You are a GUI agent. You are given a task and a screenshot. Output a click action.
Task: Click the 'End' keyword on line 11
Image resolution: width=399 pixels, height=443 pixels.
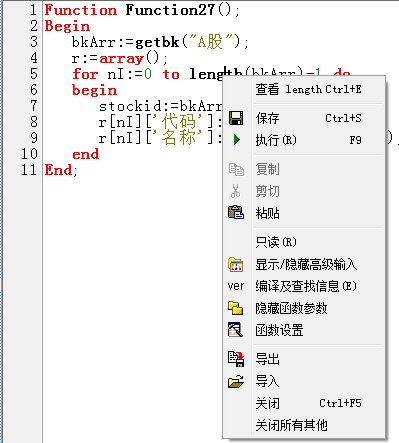point(59,170)
